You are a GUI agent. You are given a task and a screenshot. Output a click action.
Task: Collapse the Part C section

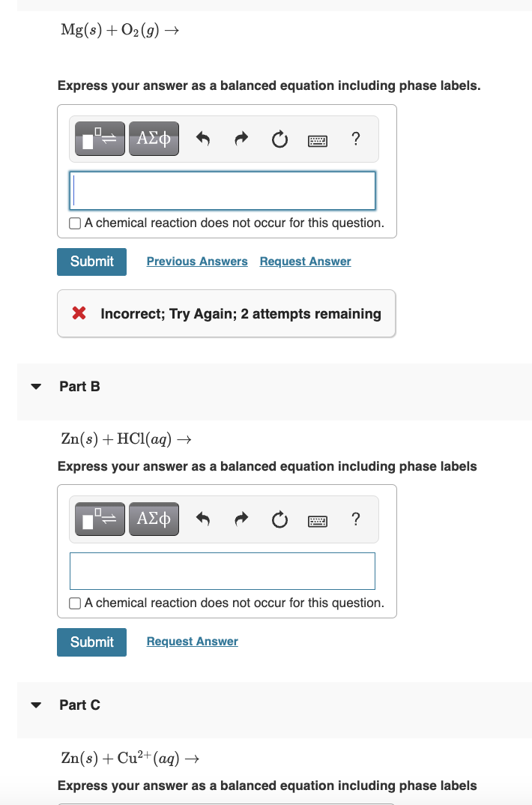(36, 705)
